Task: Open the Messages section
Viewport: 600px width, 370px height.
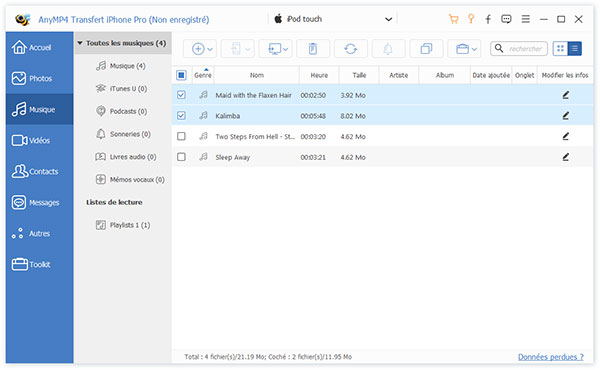Action: pos(39,202)
